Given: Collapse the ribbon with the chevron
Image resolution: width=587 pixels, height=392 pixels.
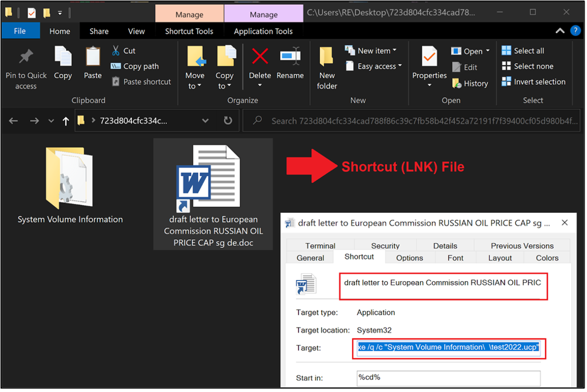Looking at the screenshot, I should coord(559,30).
